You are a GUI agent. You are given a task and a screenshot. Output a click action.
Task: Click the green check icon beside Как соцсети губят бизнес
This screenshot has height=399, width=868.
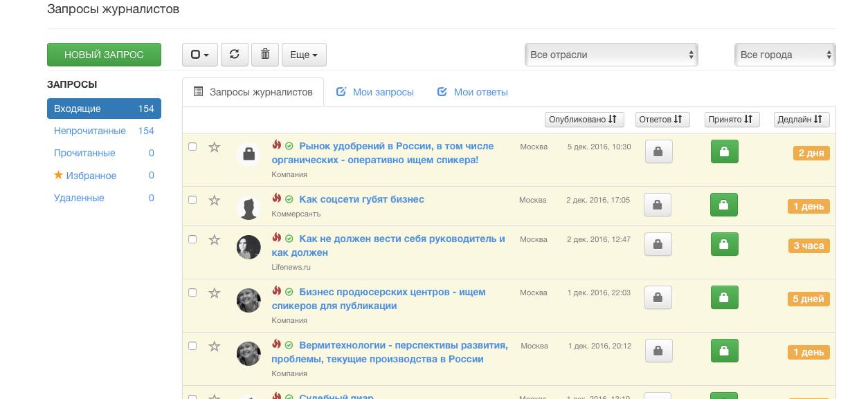289,199
